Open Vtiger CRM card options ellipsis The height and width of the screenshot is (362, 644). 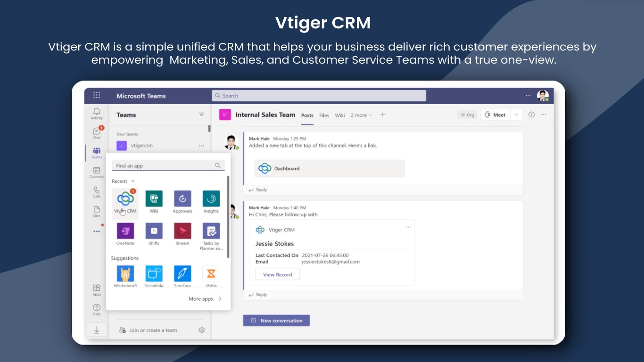click(x=408, y=227)
